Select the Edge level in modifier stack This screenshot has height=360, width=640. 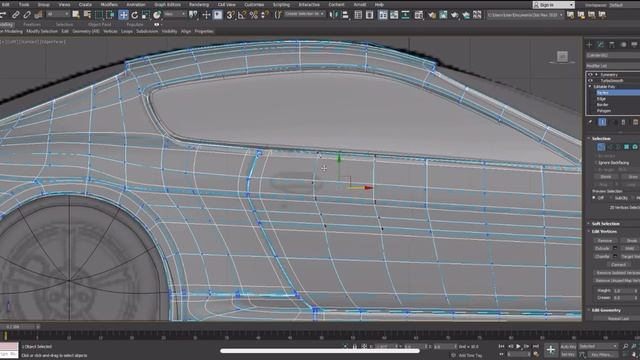(x=601, y=99)
